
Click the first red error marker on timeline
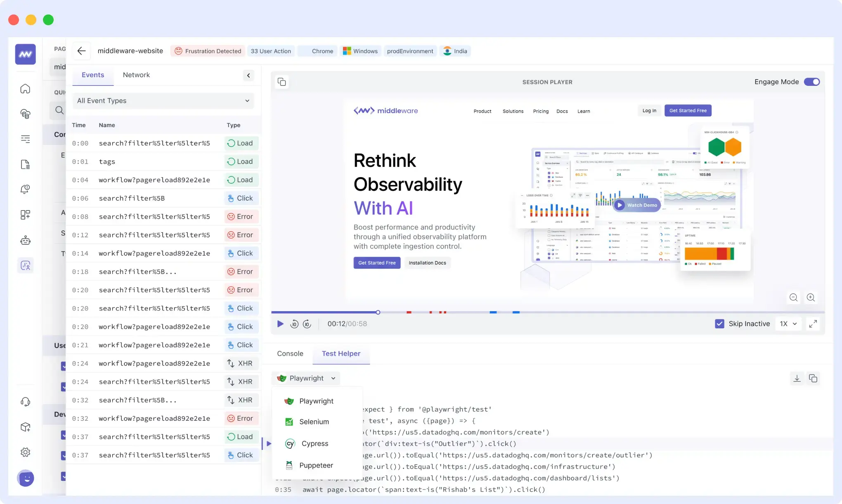409,312
